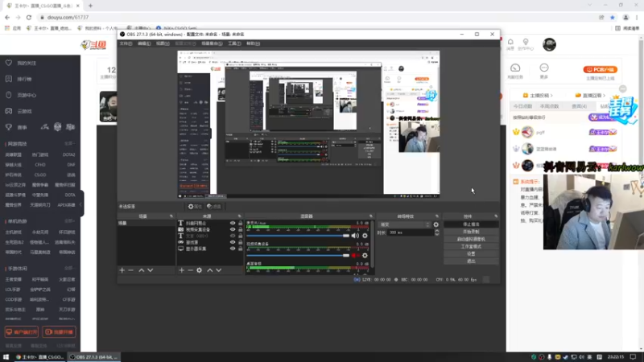Adjust the transition duration stepper arrows
Screen dimensions: 644x362
(436, 232)
